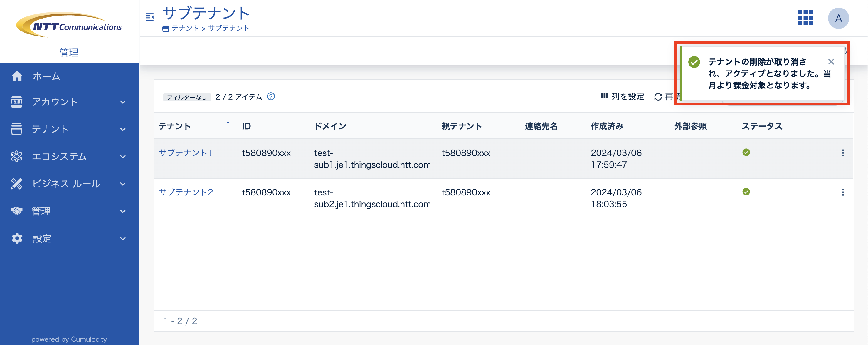Image resolution: width=868 pixels, height=345 pixels.
Task: Collapse the navigator with the menu toggle icon
Action: [x=149, y=17]
